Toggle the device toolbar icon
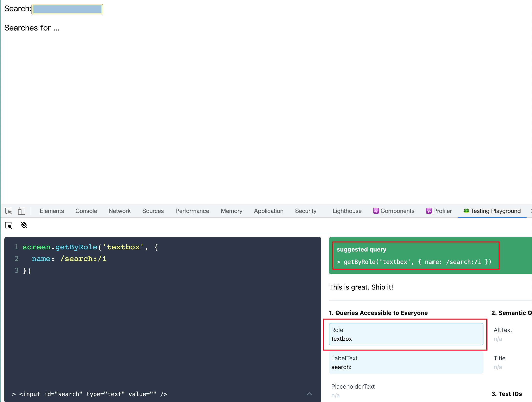The image size is (532, 402). click(21, 211)
